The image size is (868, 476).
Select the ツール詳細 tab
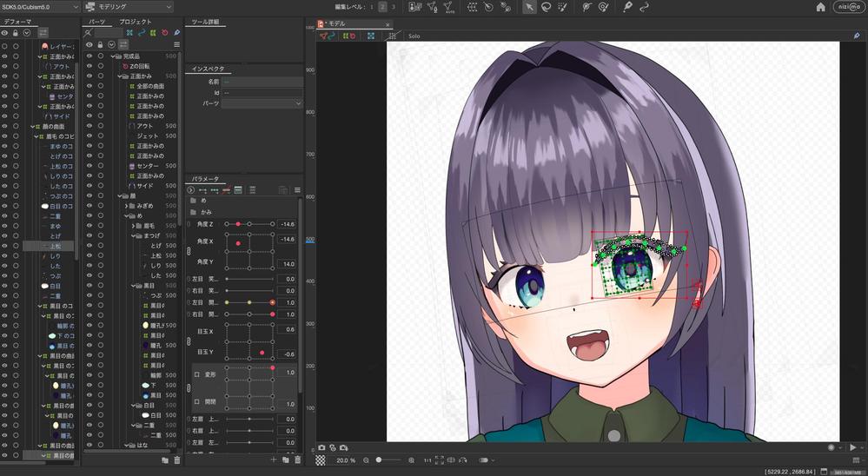pos(205,22)
